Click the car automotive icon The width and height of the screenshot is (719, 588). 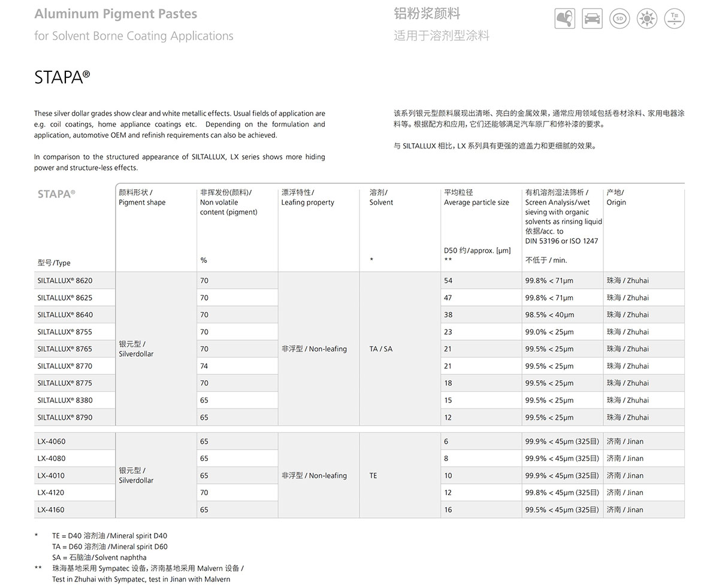tap(592, 19)
